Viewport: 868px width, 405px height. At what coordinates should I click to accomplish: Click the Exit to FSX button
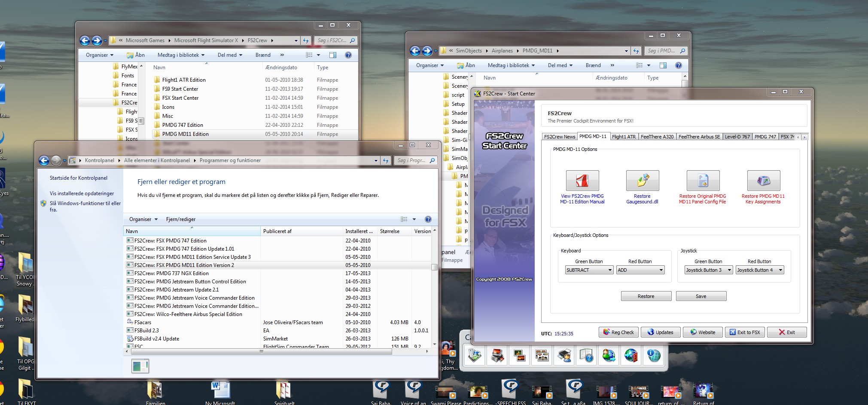click(745, 332)
